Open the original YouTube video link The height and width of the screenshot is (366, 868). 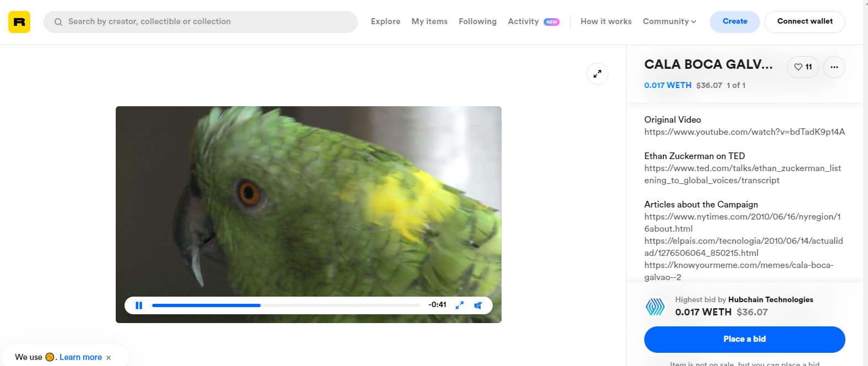745,132
